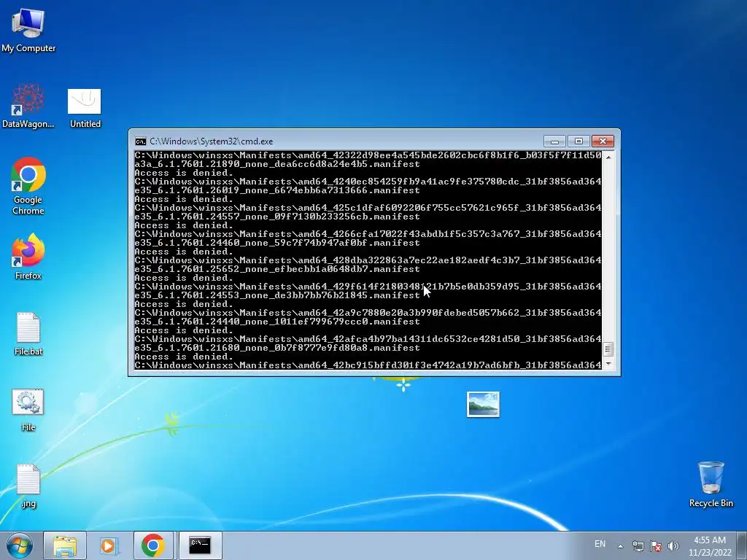
Task: Select the File.bat desktop file
Action: [28, 333]
